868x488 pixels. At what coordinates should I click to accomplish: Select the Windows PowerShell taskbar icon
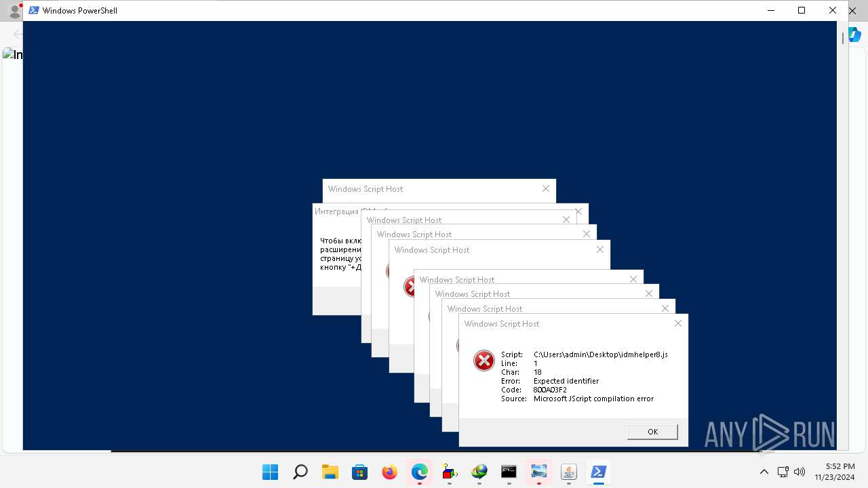click(598, 472)
